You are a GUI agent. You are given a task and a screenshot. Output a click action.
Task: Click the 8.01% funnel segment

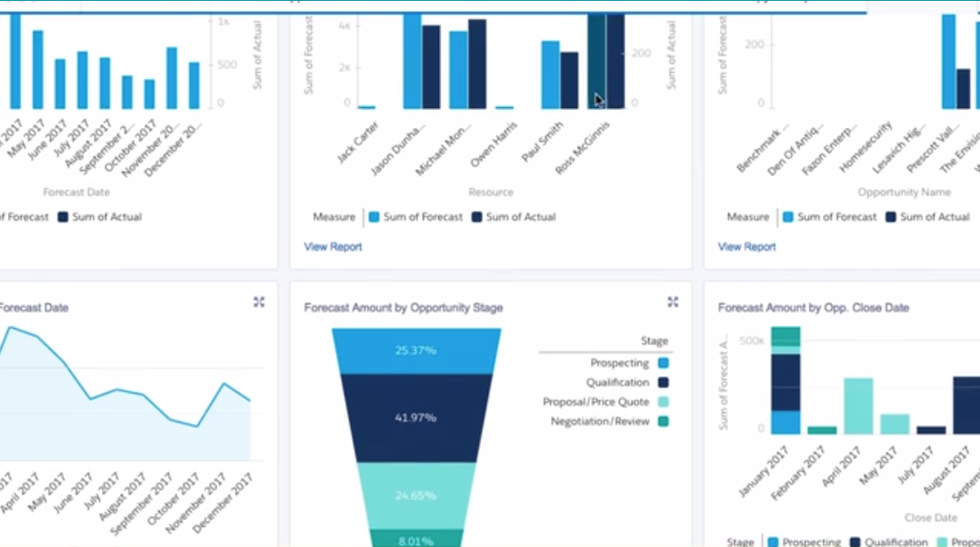click(x=415, y=538)
